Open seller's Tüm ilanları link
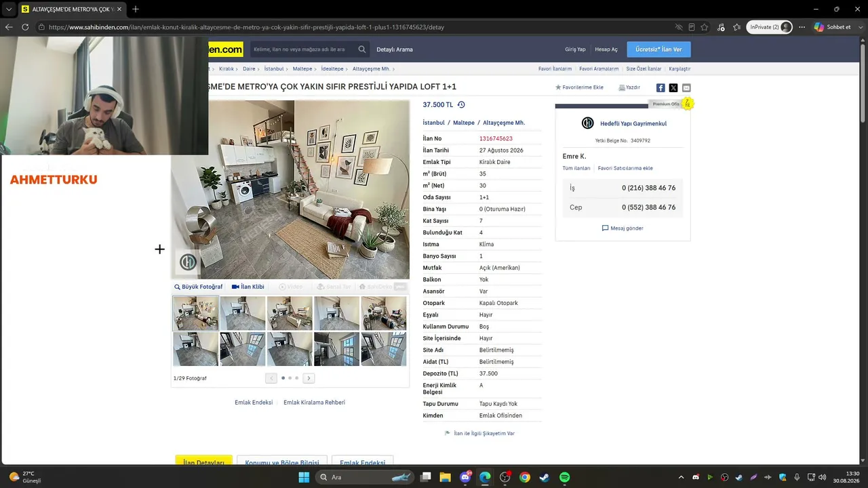Image resolution: width=868 pixels, height=488 pixels. pyautogui.click(x=576, y=168)
